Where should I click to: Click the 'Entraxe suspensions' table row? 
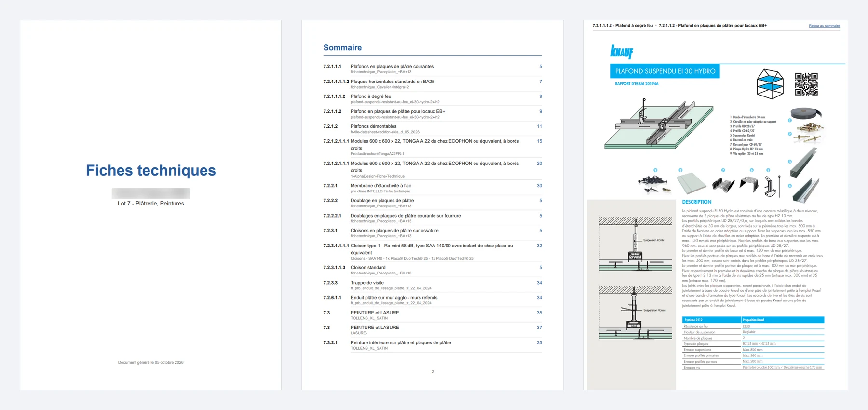(x=753, y=350)
